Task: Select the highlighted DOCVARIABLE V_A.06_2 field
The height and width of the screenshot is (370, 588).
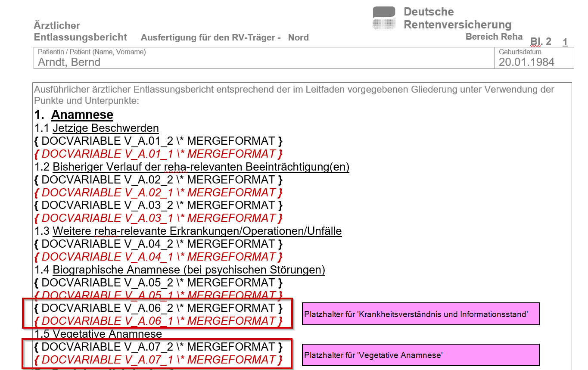Action: point(158,308)
